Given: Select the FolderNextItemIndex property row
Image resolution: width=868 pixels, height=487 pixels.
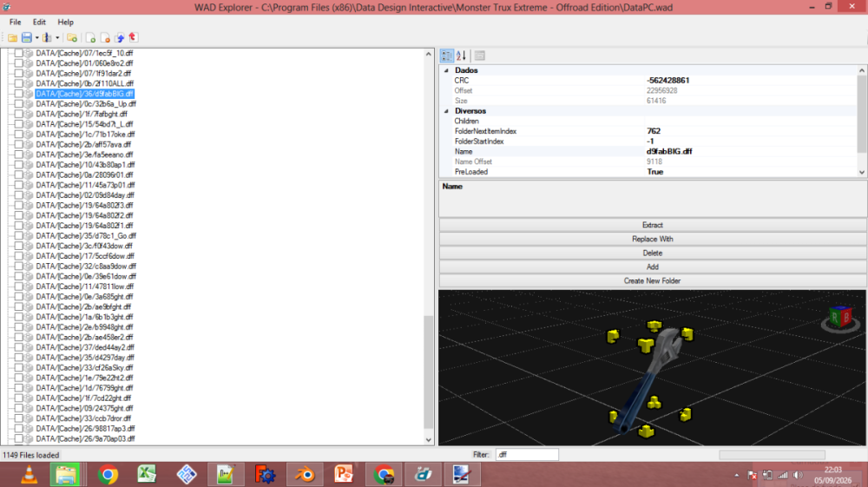Looking at the screenshot, I should point(648,131).
